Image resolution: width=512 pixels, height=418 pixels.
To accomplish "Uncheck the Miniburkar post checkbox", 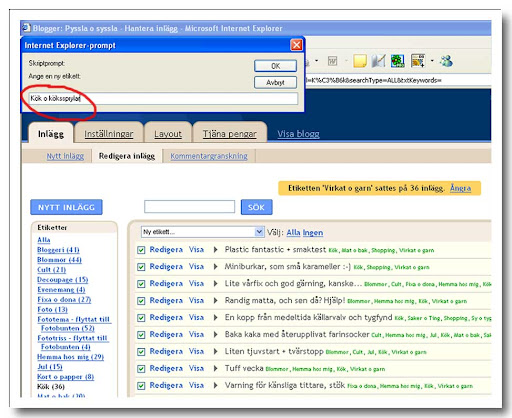I will [141, 267].
